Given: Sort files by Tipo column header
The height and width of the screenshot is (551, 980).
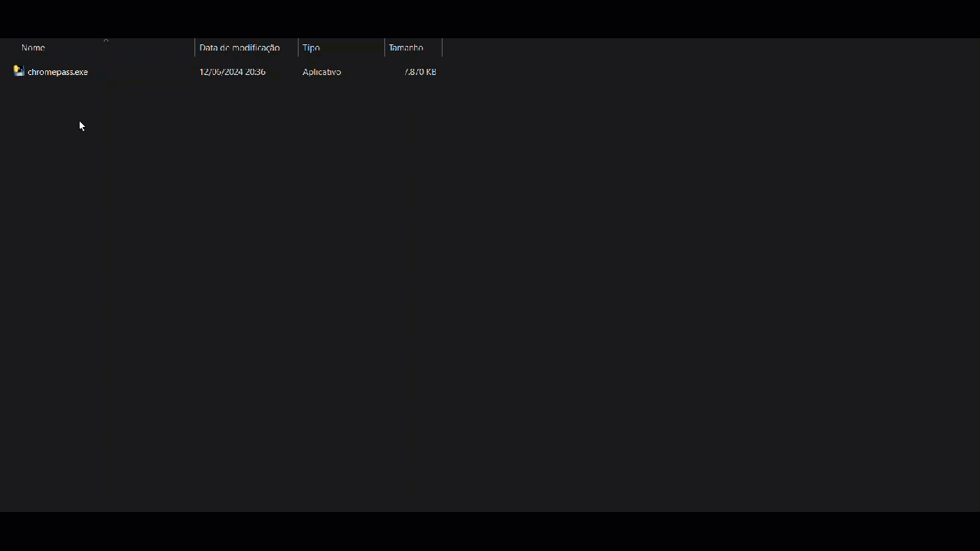Looking at the screenshot, I should pos(311,48).
